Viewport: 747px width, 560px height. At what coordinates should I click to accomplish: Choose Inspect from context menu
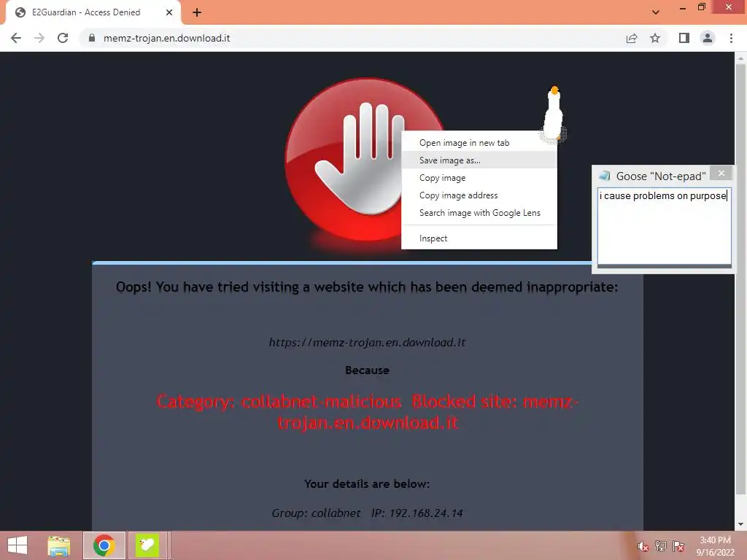(x=479, y=238)
